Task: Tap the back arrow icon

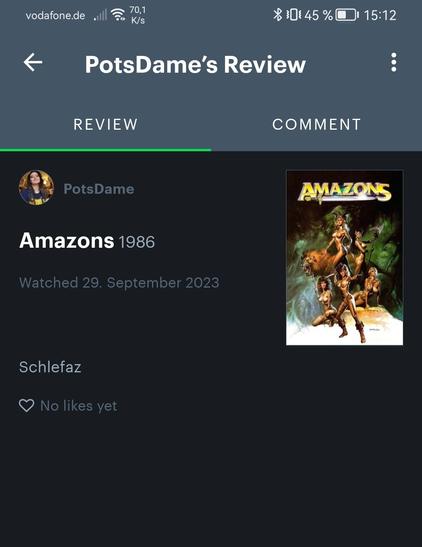Action: pyautogui.click(x=33, y=62)
